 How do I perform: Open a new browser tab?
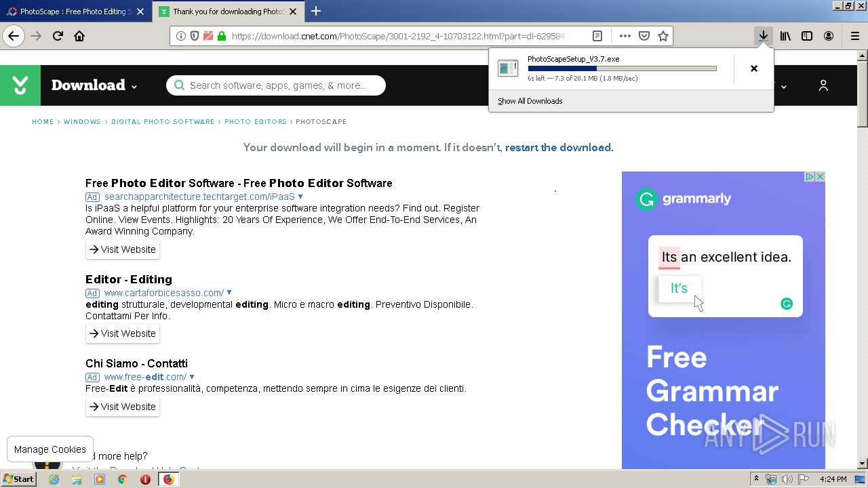tap(316, 11)
